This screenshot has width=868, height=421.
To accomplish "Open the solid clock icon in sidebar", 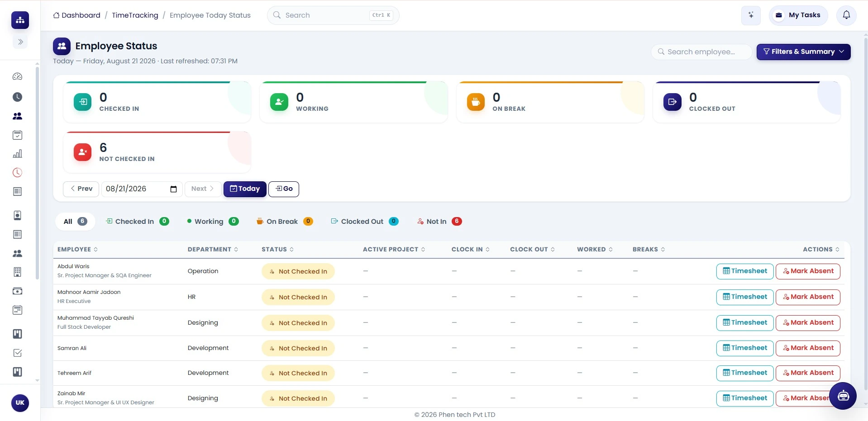I will [x=17, y=97].
